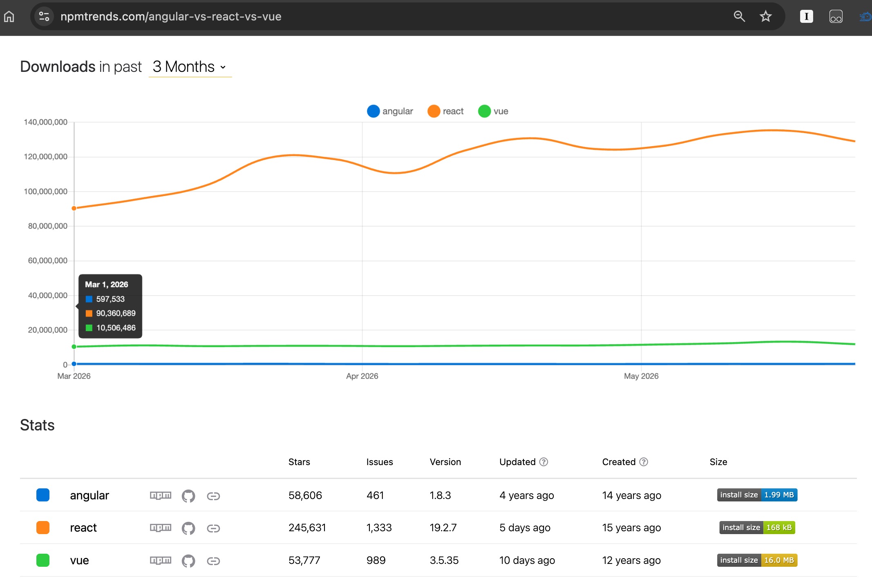Click angular version 1.8.3

(x=440, y=495)
